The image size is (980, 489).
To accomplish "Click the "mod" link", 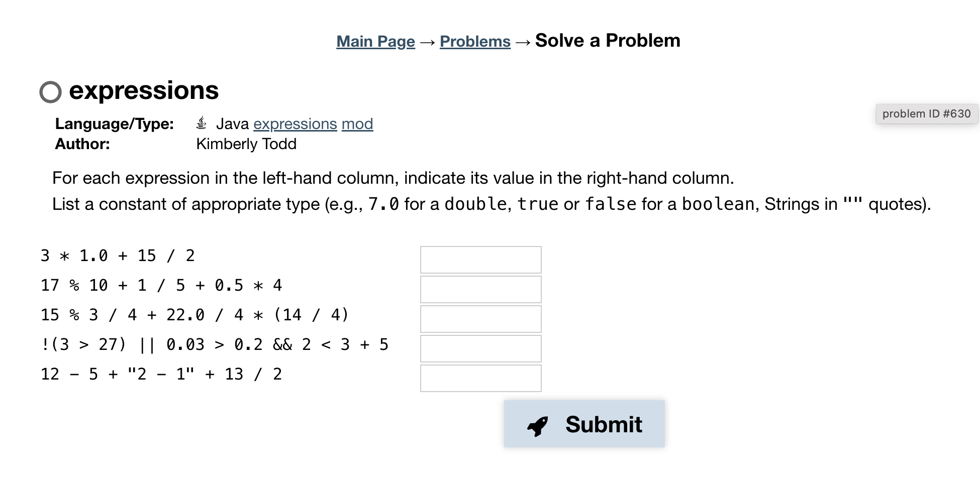I will (x=357, y=124).
